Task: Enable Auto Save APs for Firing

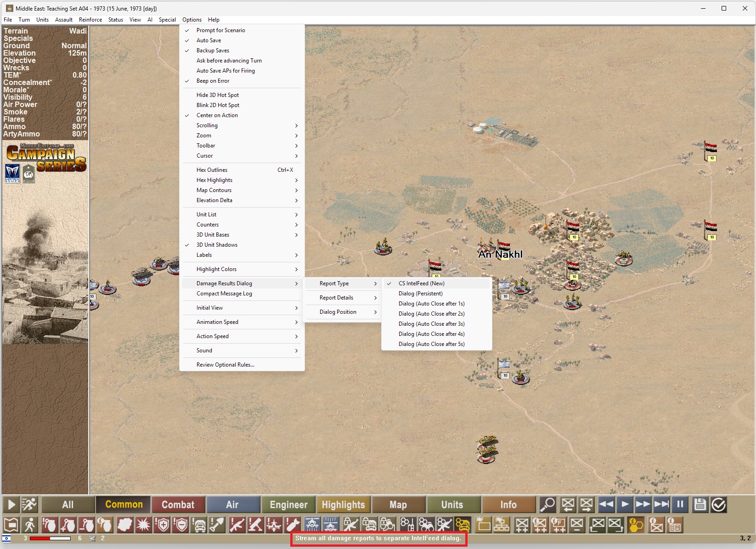Action: [x=242, y=71]
